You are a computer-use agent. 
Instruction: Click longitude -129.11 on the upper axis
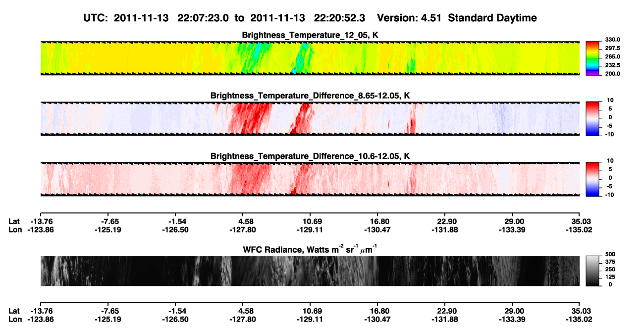[x=310, y=229]
